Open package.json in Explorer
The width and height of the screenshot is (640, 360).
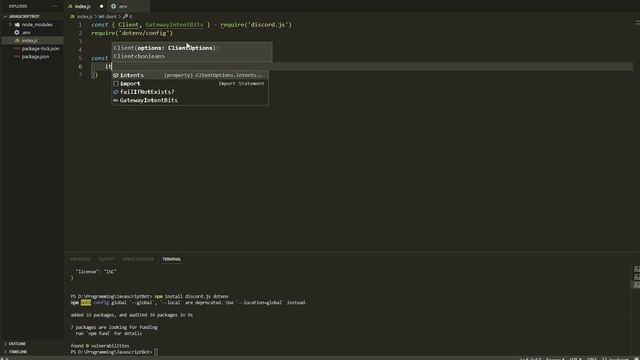(x=35, y=57)
